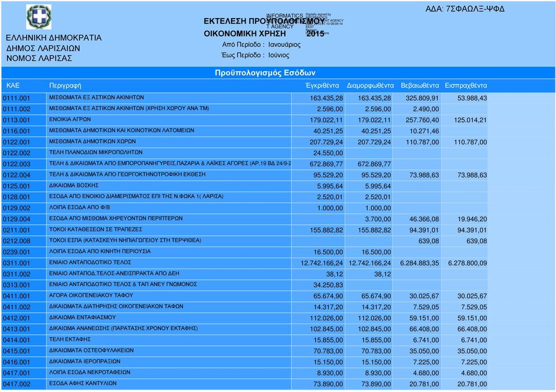Viewport: 556px width, 392px height.
Task: Click the ΔΙΚΑΙΩΜΑ ΒΟΣΚΗΣ description
Action: point(74,185)
